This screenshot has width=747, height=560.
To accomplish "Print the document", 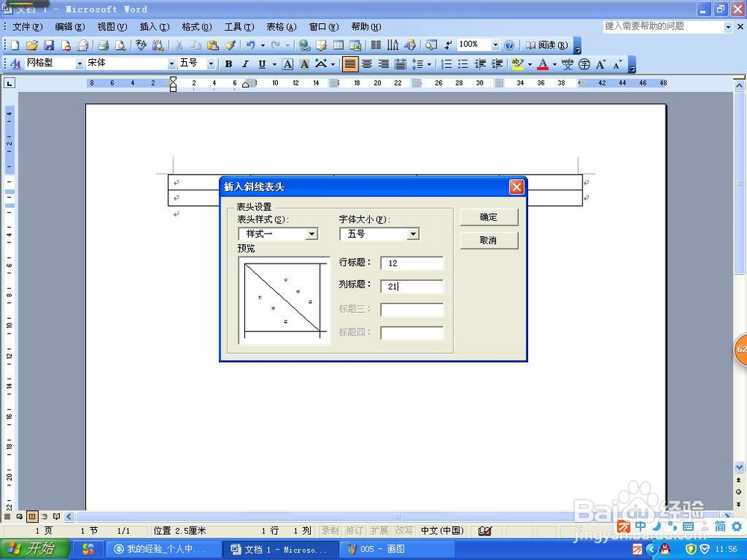I will click(x=103, y=46).
